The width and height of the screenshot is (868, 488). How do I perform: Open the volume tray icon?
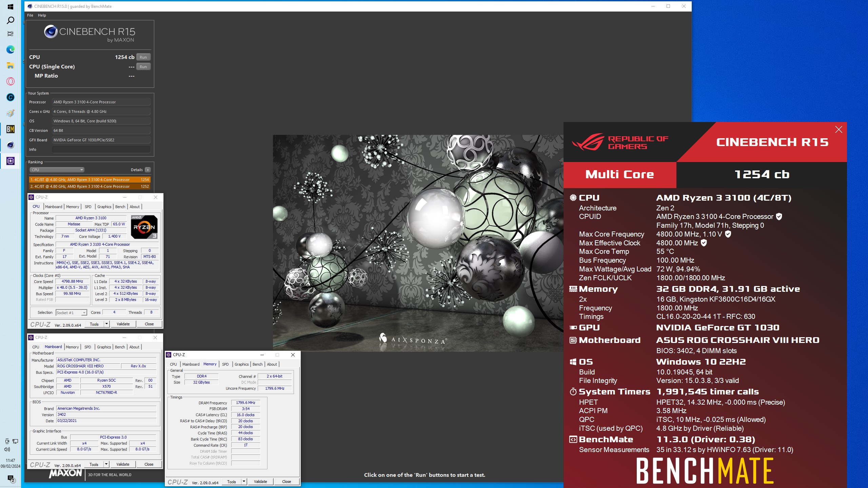tap(7, 449)
